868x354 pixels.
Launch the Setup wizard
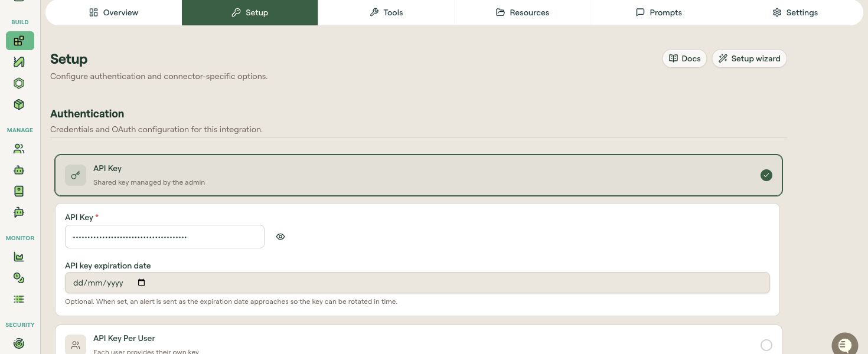click(x=749, y=58)
